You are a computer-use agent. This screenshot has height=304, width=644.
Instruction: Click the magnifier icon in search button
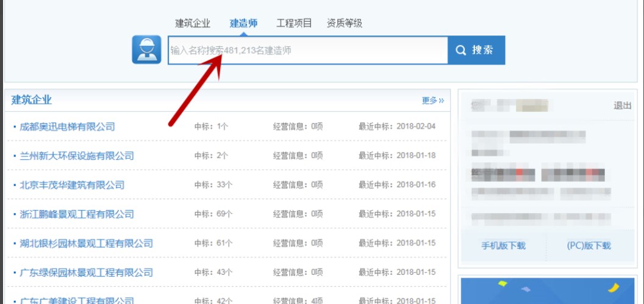461,50
